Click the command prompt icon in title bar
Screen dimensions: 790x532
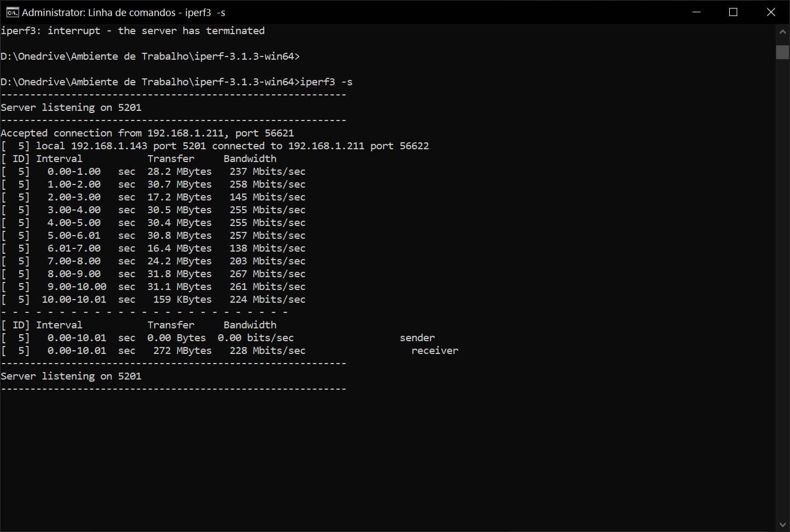coord(12,12)
